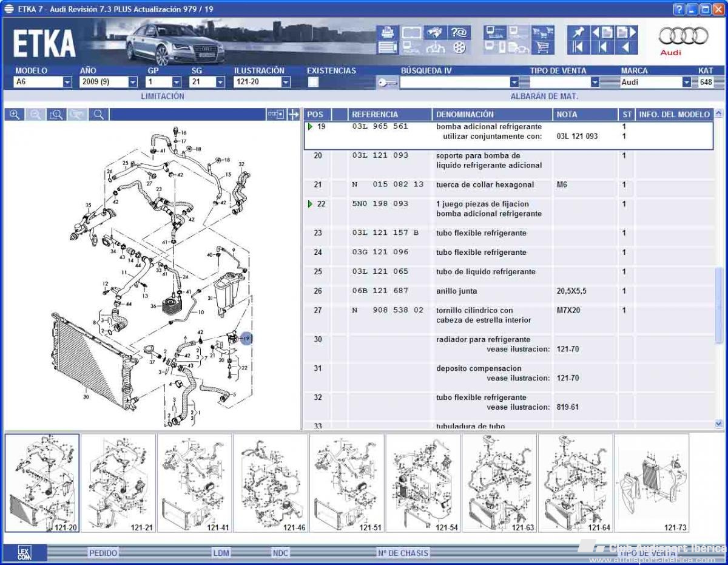Expand the SG 21 dropdown
The width and height of the screenshot is (728, 565).
[x=220, y=83]
